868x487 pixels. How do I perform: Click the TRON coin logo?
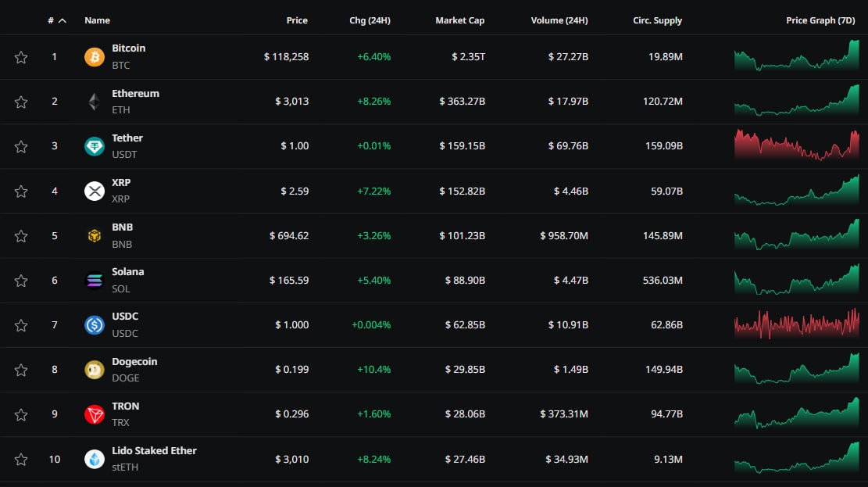pyautogui.click(x=94, y=414)
